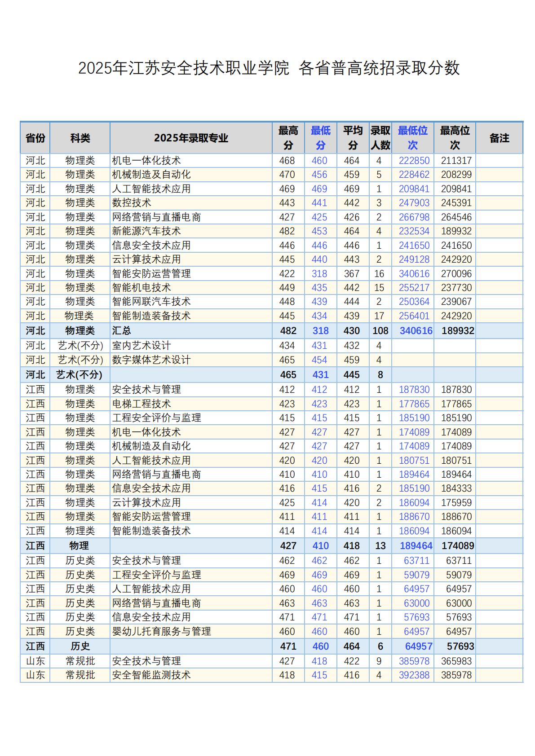
Task: Click the rank value 189464 in the 网络营销与直播电商 row
Action: coord(414,475)
